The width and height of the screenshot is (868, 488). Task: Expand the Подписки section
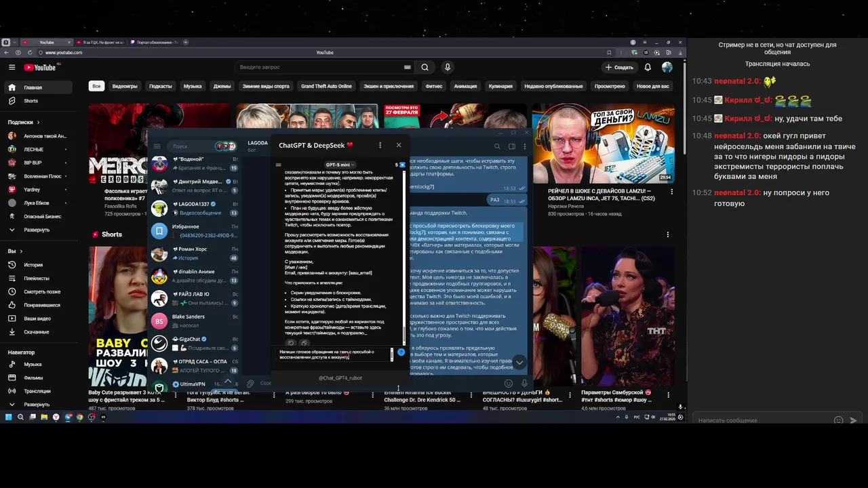(x=24, y=122)
